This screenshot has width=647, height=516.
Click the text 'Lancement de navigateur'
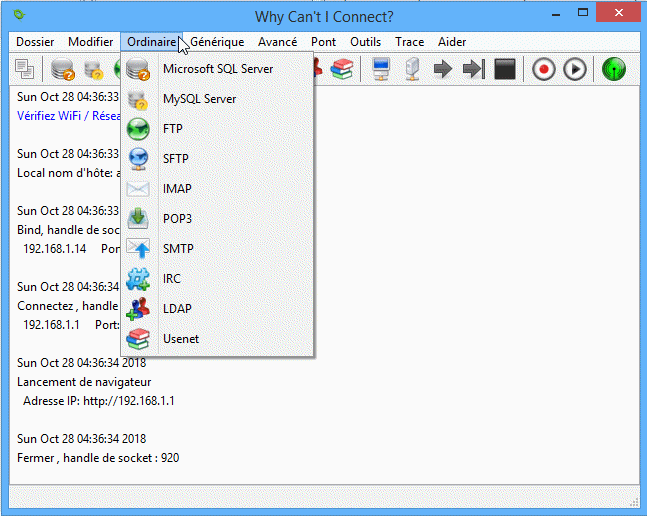(x=84, y=382)
